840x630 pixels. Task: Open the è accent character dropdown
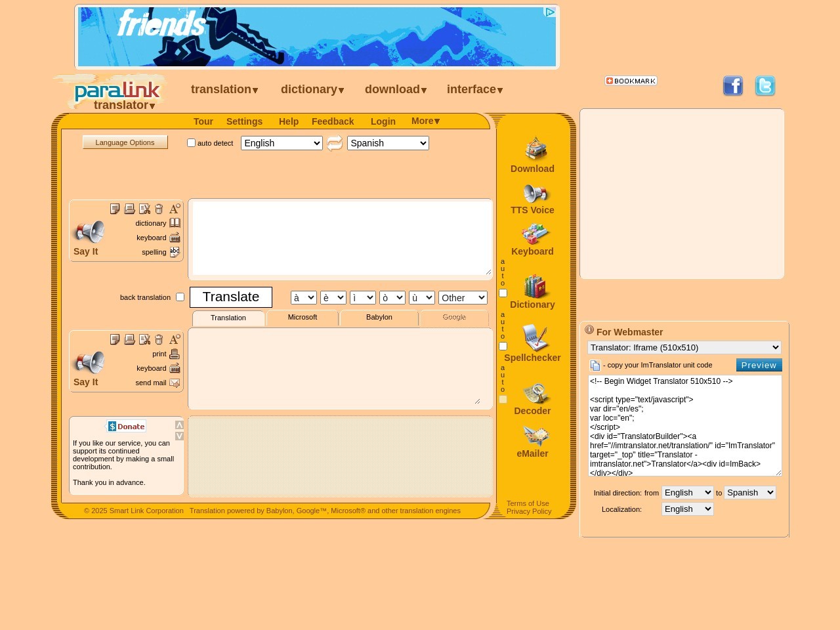pyautogui.click(x=333, y=298)
